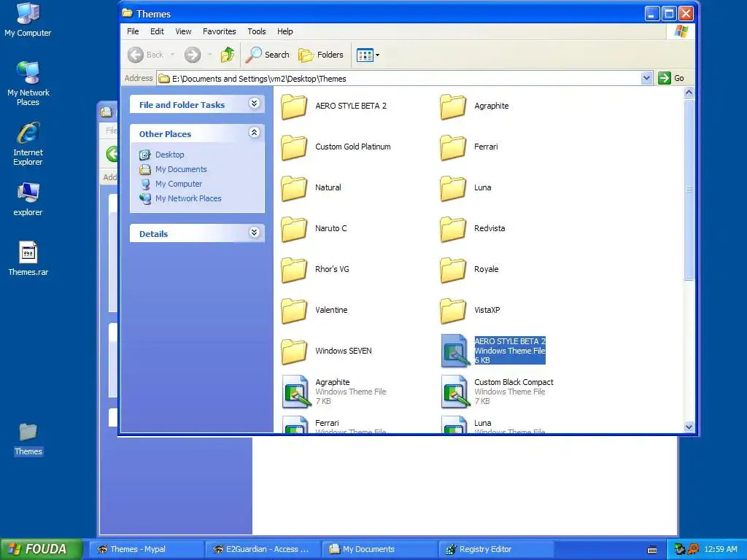Screen dimensions: 747x560
Task: Select the Ferrari Windows Theme File
Action: [333, 425]
